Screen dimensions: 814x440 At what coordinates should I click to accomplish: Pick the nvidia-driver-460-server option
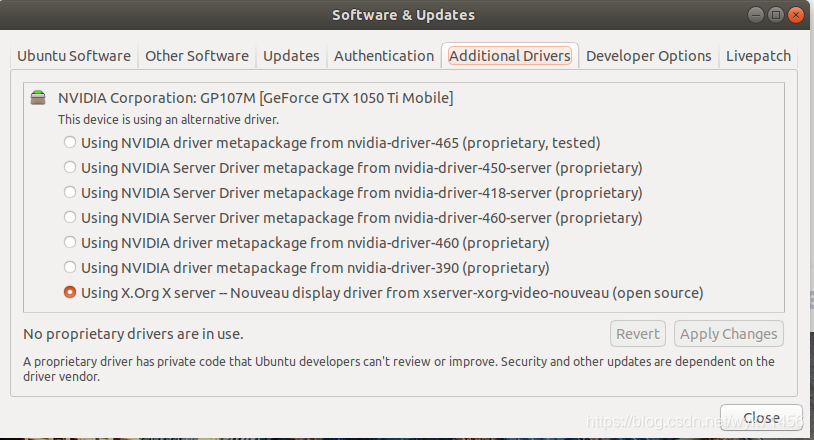coord(70,217)
